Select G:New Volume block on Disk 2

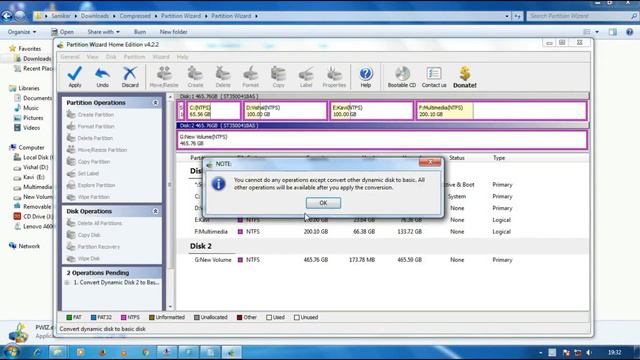(382, 140)
